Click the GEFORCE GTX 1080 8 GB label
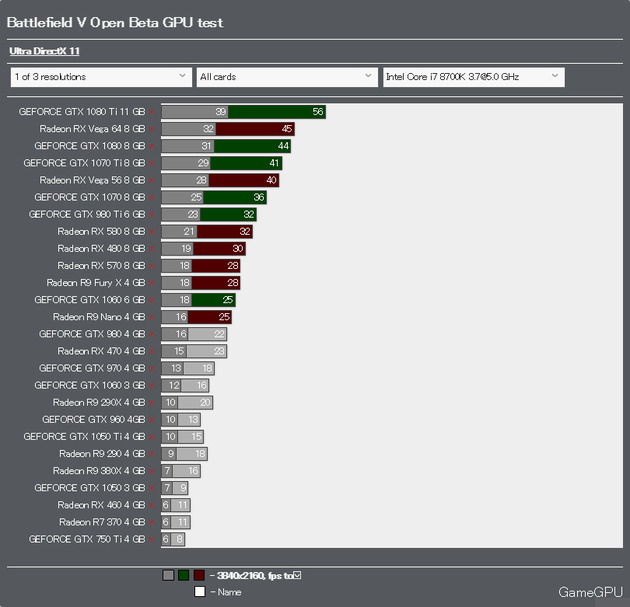Viewport: 630px width, 607px height. [90, 146]
